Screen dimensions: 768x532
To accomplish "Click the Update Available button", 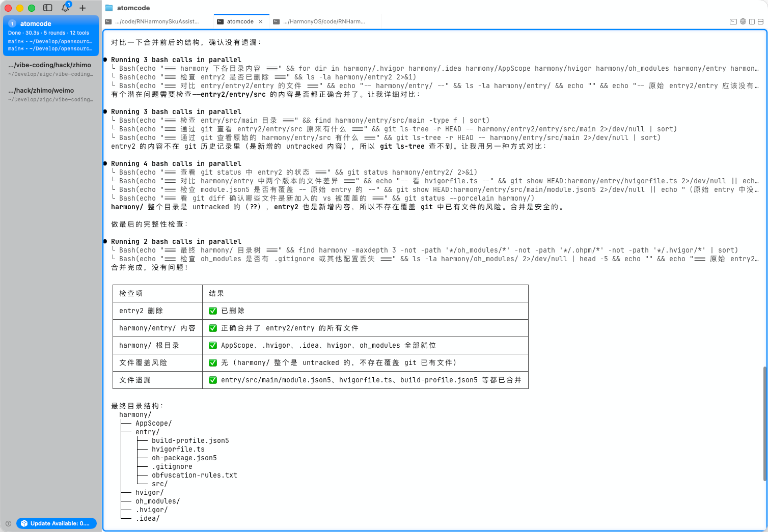I will [x=57, y=523].
